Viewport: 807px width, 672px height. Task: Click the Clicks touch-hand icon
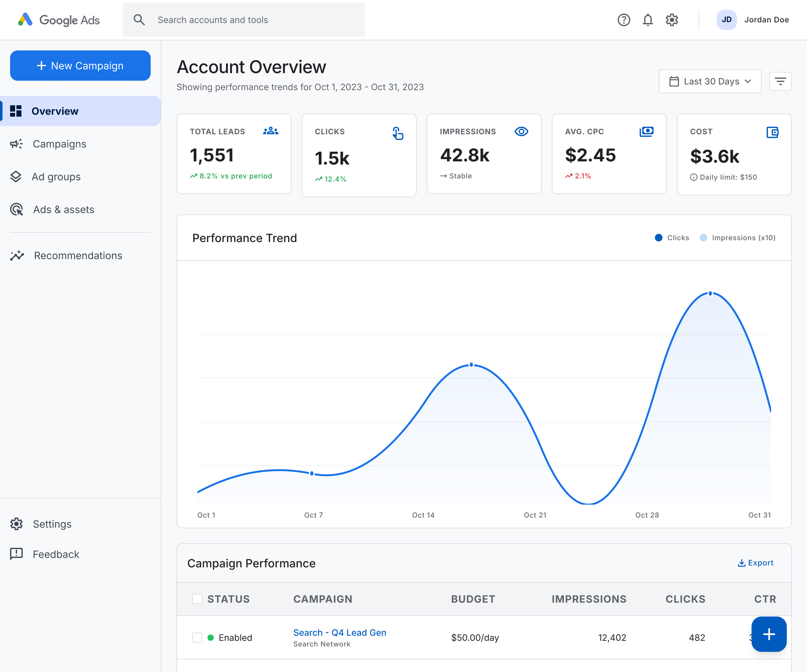[398, 133]
